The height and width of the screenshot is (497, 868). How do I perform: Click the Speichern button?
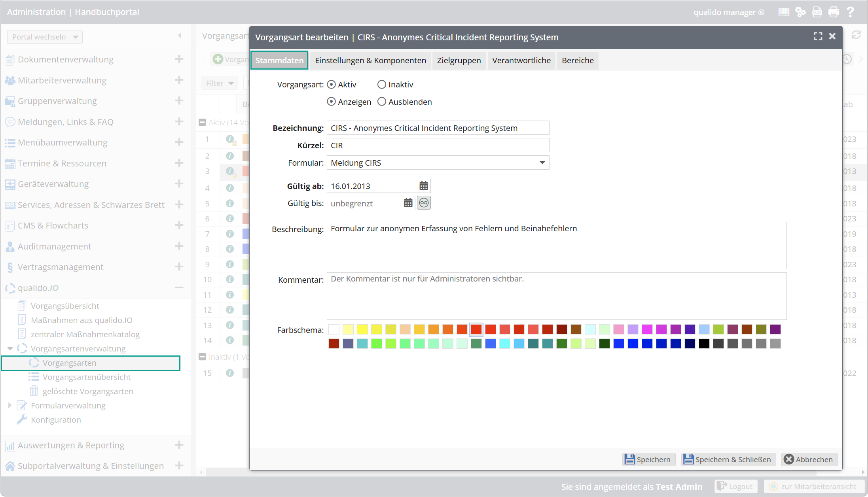(648, 459)
